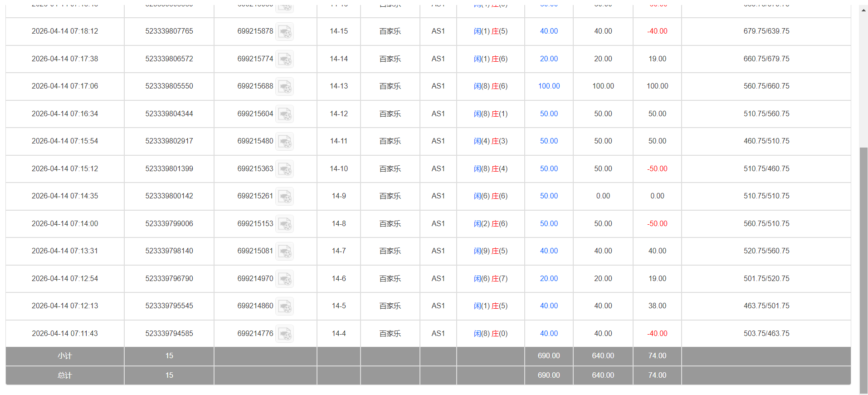Viewport: 868px width, 395px height.
Task: Click blue 20.00 amount in 07:17:38 row
Action: click(x=549, y=59)
